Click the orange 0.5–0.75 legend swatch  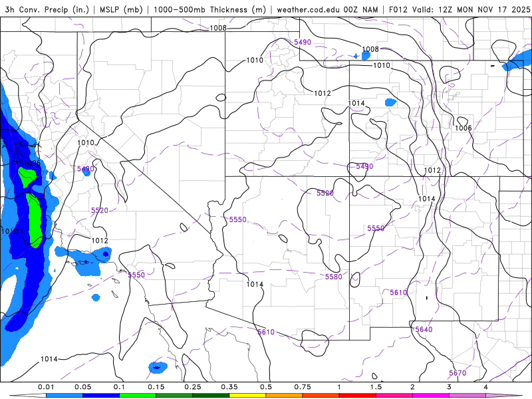pos(285,396)
